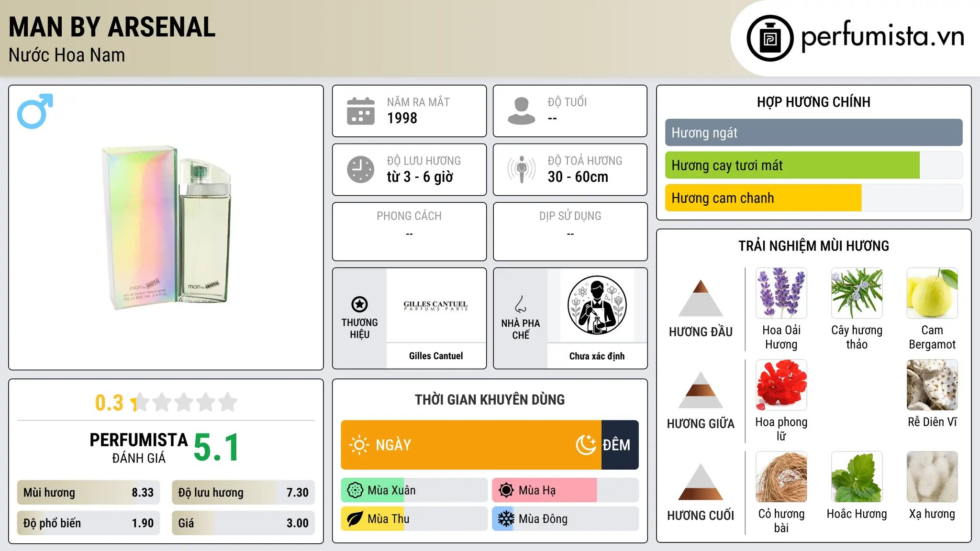
Task: Open the Cỏ hương bài vetiver image
Action: coord(781,477)
